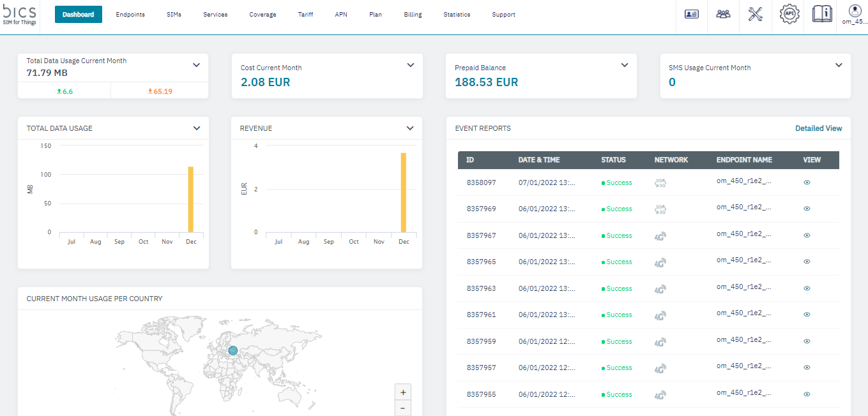Click the 3G network icon for event 8357969
The image size is (868, 416).
coord(660,209)
